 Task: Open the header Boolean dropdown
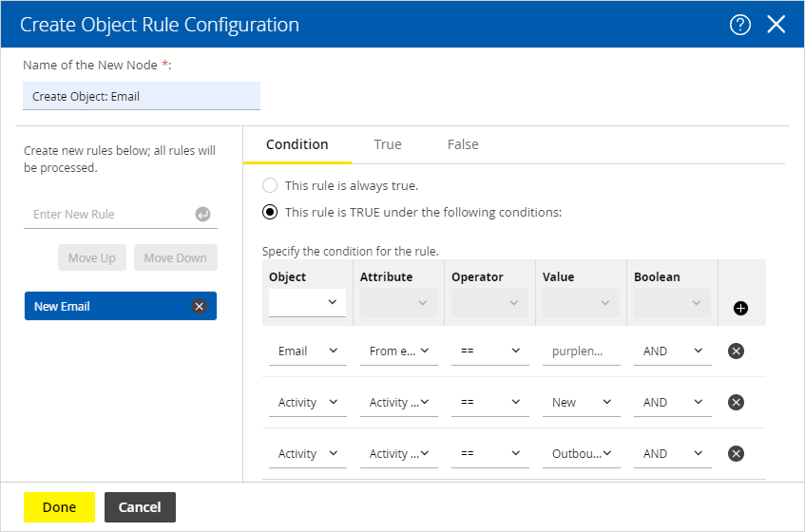coord(672,303)
